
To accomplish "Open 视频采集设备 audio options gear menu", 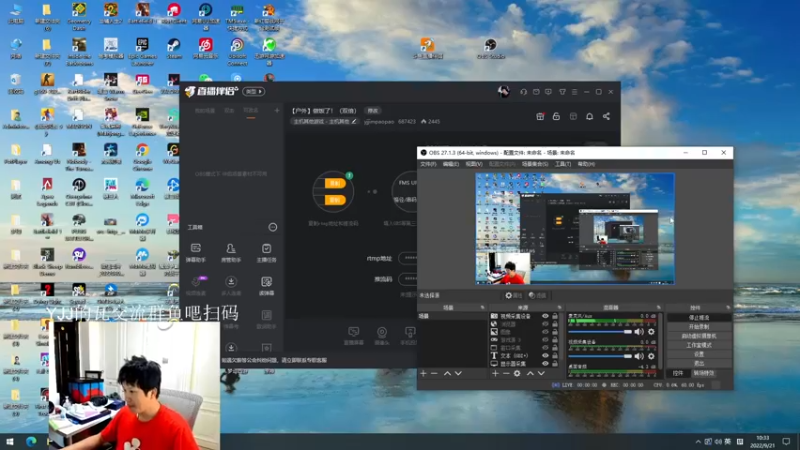I will (x=651, y=356).
